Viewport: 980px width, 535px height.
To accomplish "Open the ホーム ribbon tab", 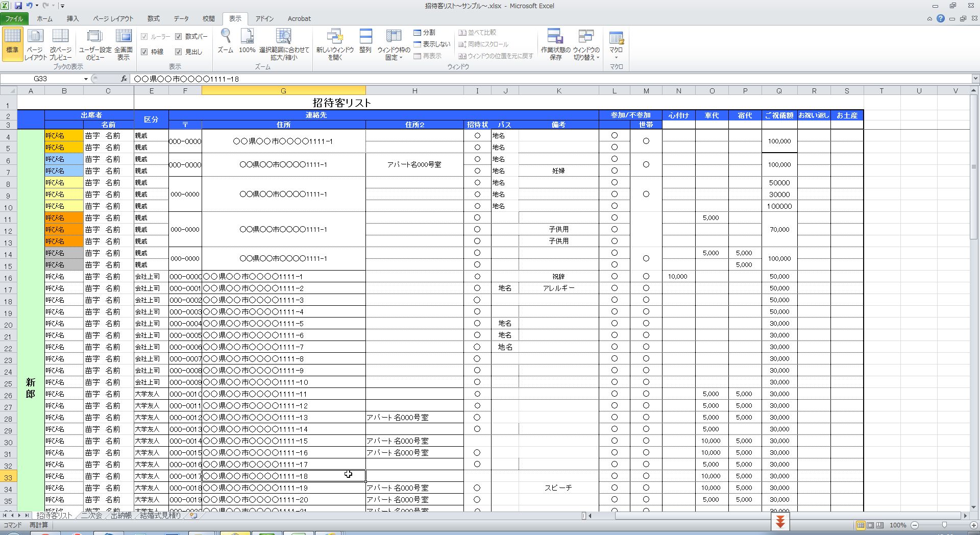I will [44, 19].
